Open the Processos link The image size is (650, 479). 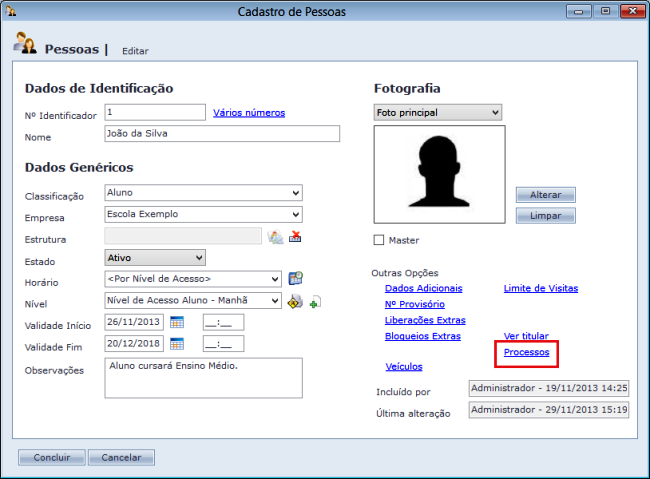(x=526, y=353)
